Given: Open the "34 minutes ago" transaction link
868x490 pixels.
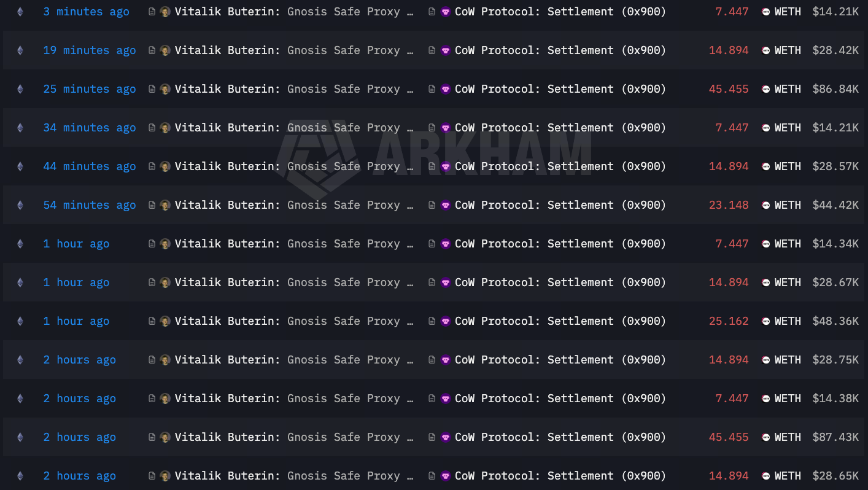Looking at the screenshot, I should point(89,128).
